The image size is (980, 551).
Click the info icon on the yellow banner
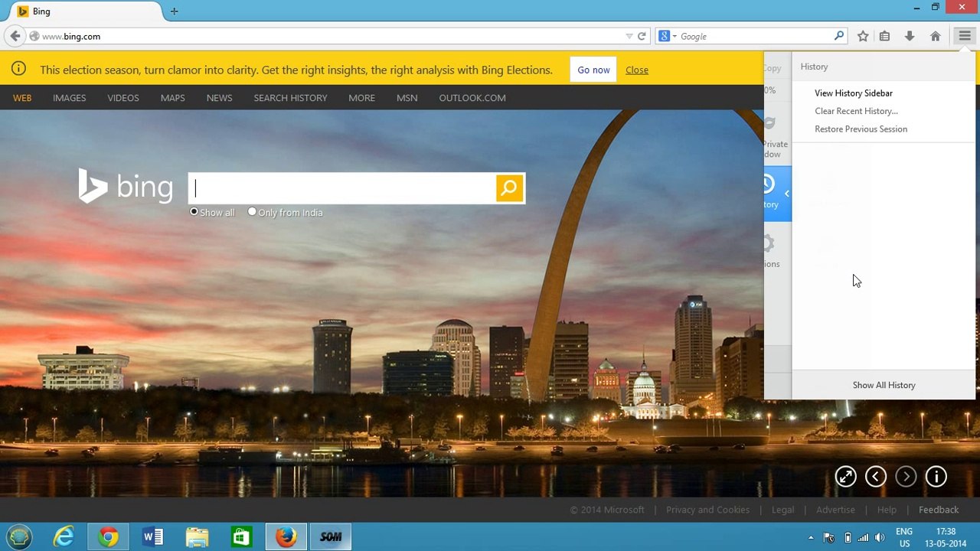coord(18,69)
